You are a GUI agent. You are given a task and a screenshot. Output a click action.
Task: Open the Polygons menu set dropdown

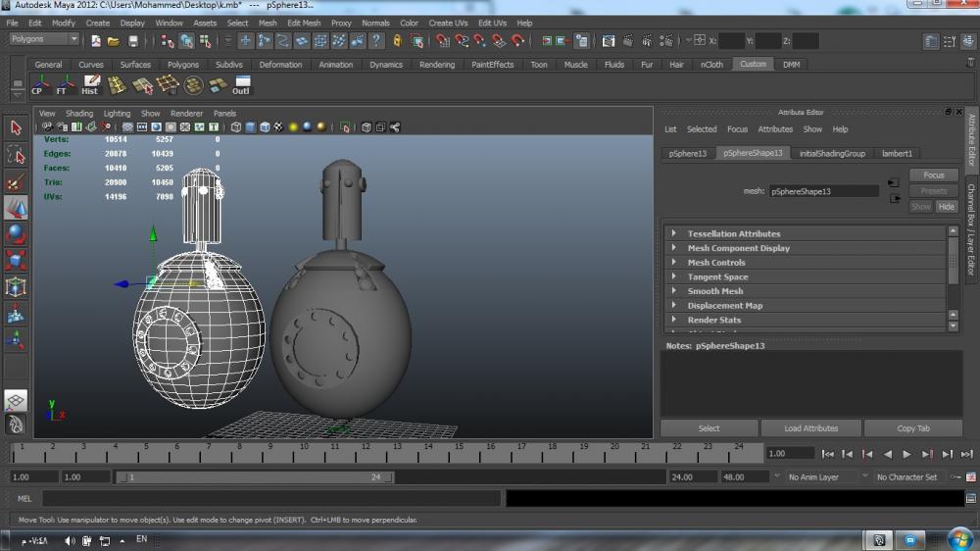44,39
